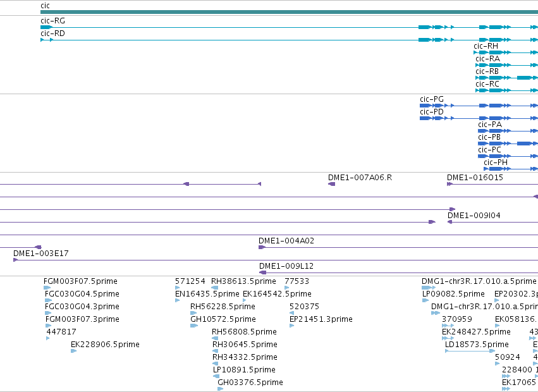This screenshot has height=392, width=538.
Task: Open the cic-PD protein label
Action: (432, 113)
